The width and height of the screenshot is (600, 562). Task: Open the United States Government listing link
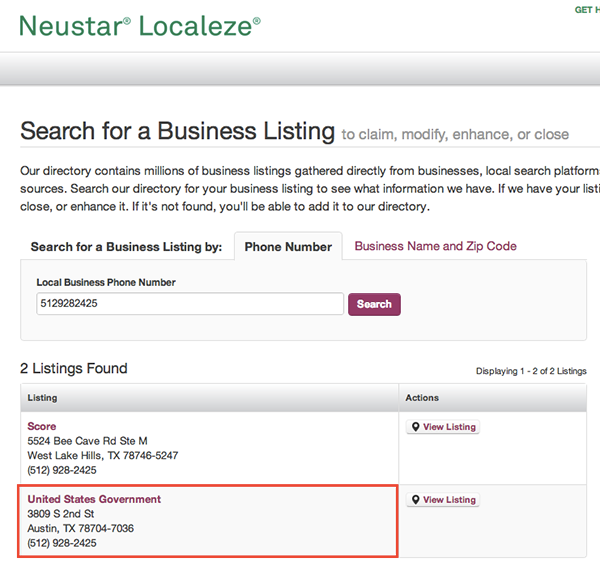pos(94,499)
